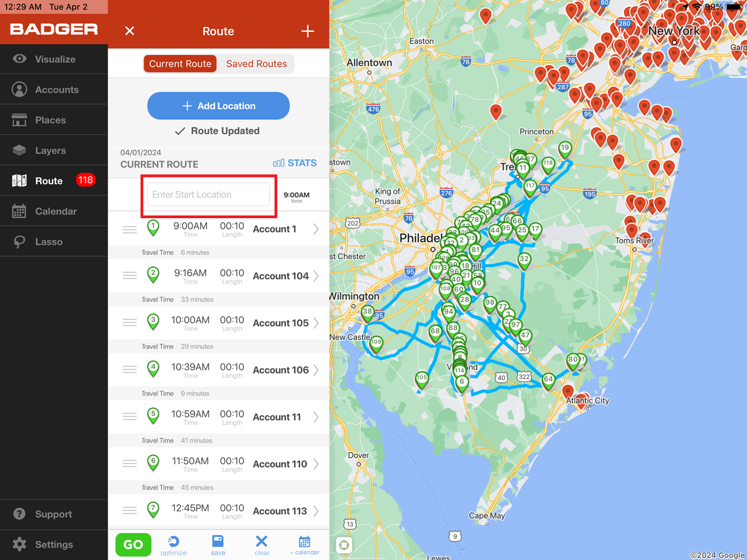
Task: Click Add Location button
Action: [218, 106]
